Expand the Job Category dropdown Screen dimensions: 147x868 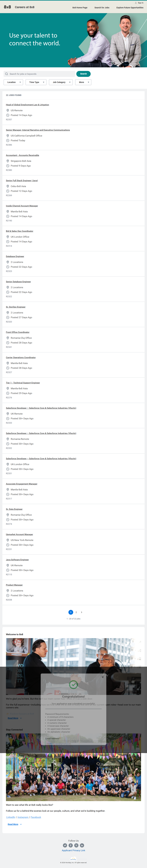(x=61, y=82)
